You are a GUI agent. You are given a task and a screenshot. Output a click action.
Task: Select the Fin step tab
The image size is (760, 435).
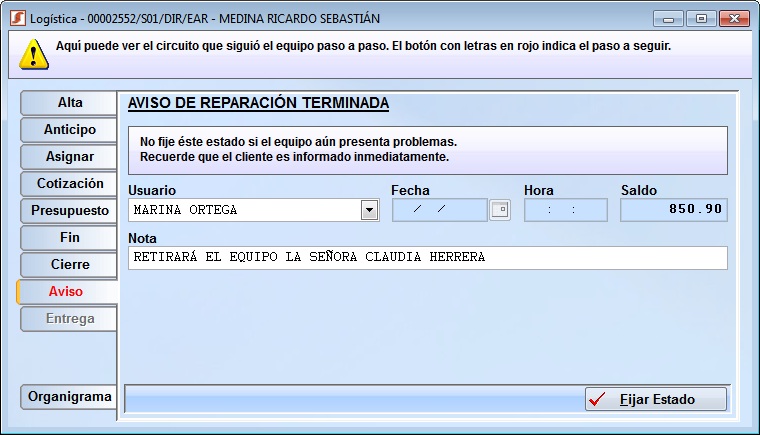click(69, 238)
